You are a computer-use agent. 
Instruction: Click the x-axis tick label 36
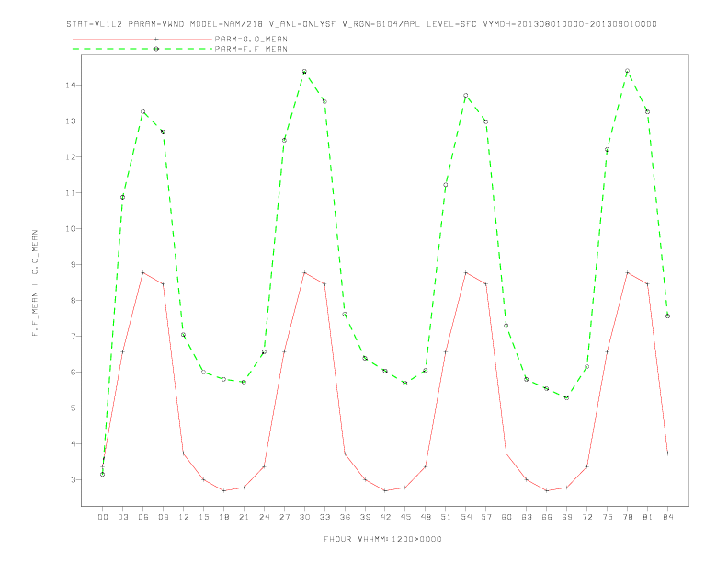tap(345, 517)
